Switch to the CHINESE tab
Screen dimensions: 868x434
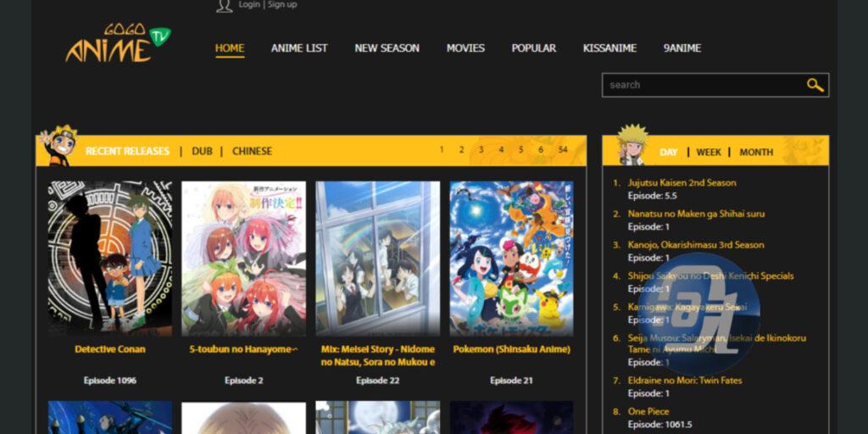coord(252,151)
